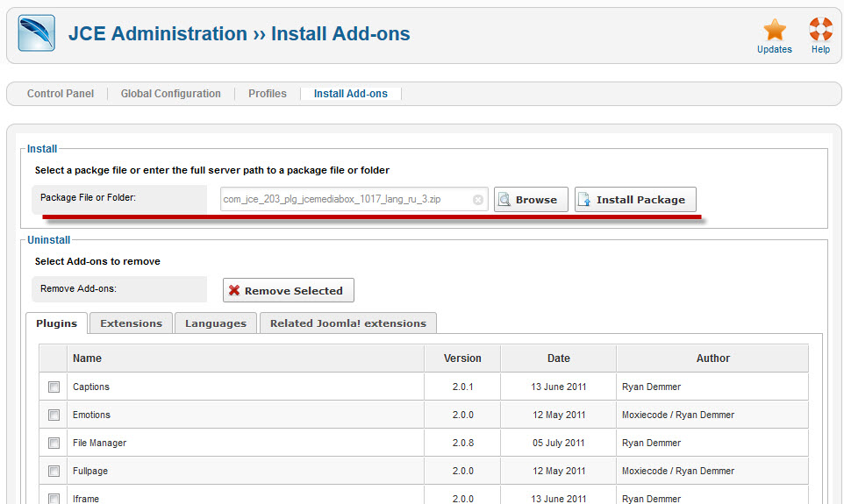844x504 pixels.
Task: Switch to Plugins tab
Action: (x=56, y=323)
